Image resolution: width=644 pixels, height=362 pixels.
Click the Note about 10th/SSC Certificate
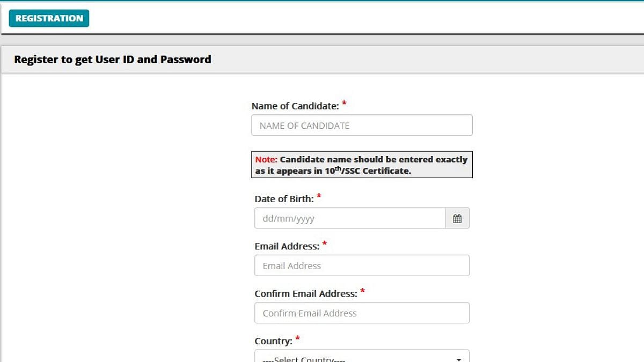tap(362, 164)
